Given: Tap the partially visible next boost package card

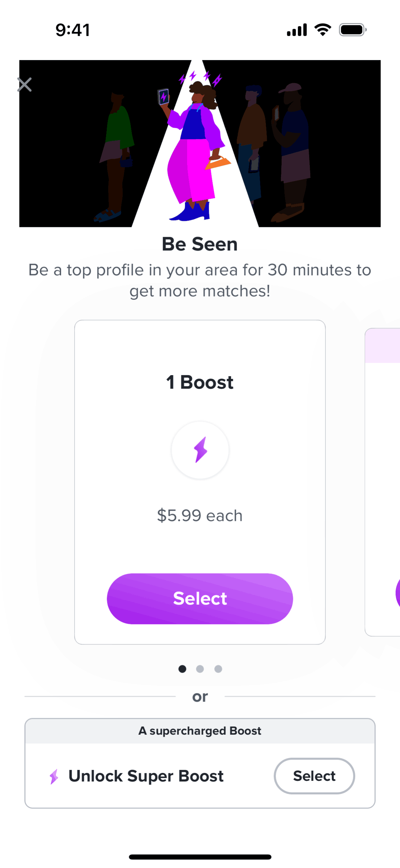Looking at the screenshot, I should pos(383,475).
